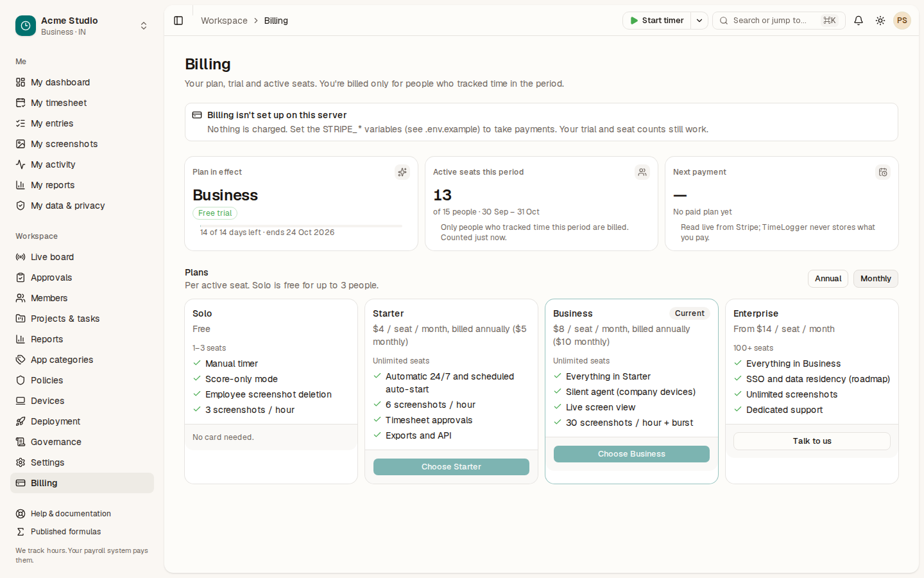Open My dashboard from the sidebar
This screenshot has height=578, width=924.
pyautogui.click(x=82, y=82)
